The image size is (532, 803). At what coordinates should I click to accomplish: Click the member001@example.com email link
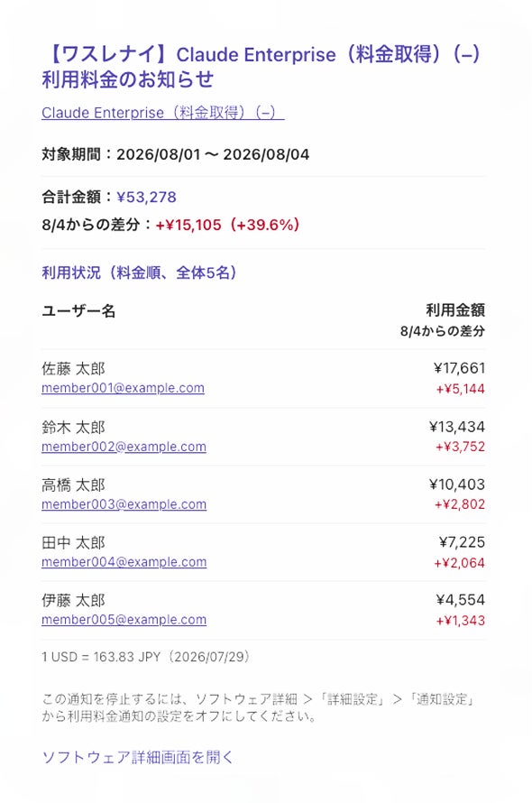[x=123, y=388]
